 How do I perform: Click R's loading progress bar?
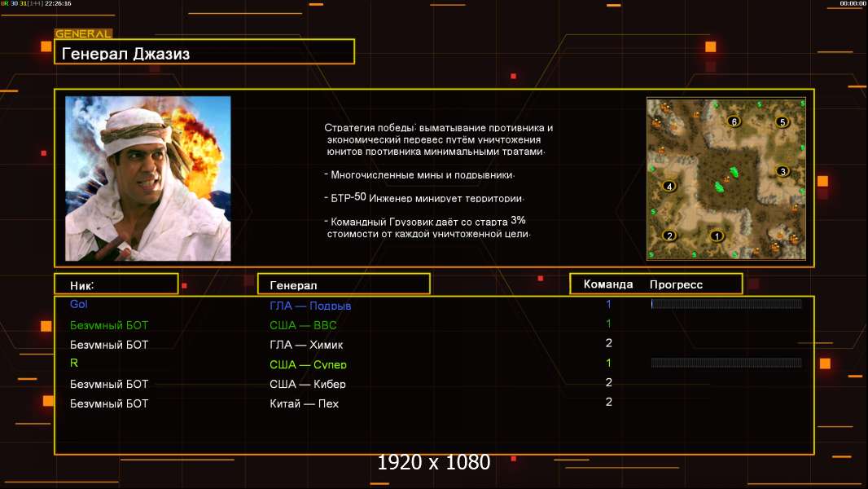(726, 363)
